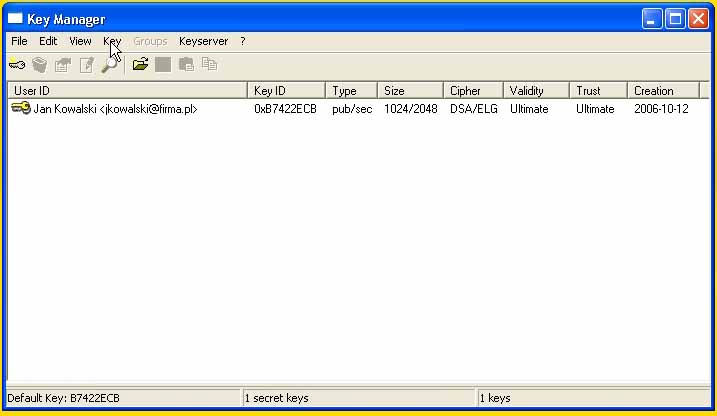Sort list by Validity column header

point(536,91)
